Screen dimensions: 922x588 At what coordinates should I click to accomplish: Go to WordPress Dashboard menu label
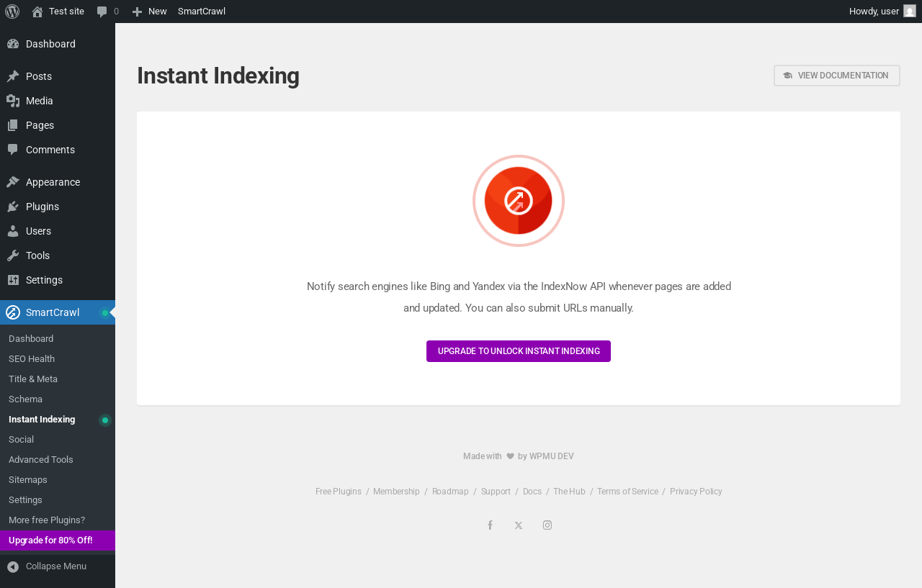pyautogui.click(x=50, y=44)
